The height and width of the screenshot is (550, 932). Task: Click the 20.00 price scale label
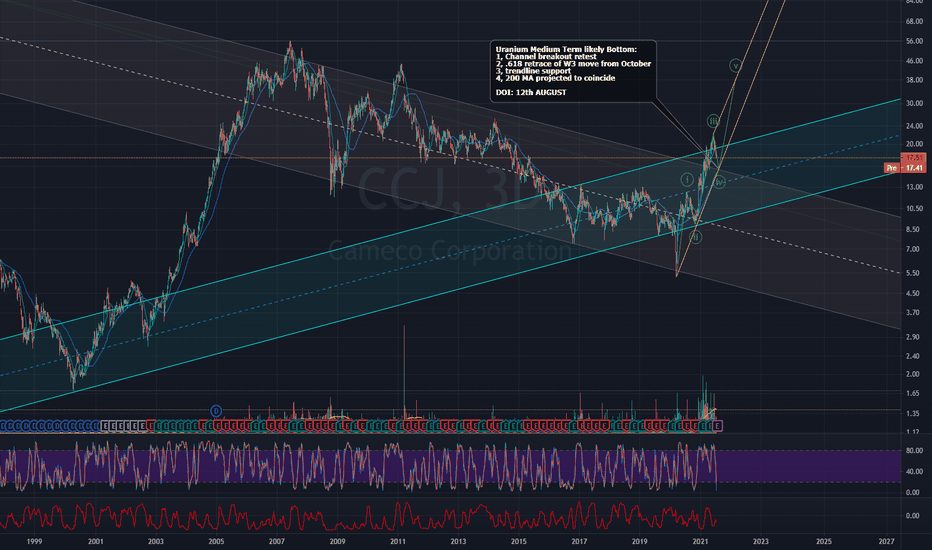(914, 144)
